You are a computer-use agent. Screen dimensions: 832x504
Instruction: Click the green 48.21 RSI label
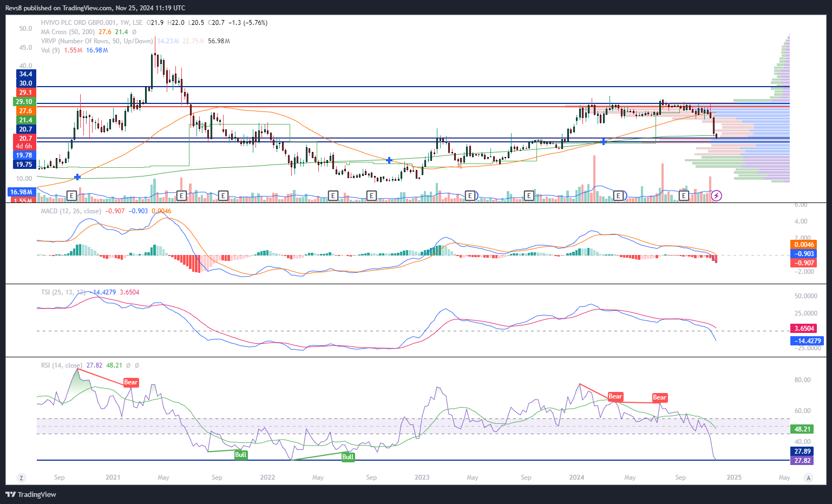(x=802, y=429)
